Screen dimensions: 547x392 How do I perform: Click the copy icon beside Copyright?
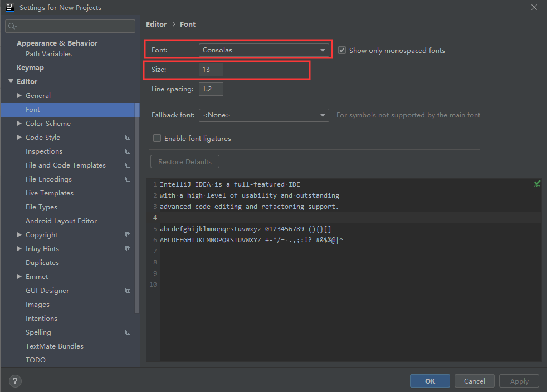click(128, 235)
